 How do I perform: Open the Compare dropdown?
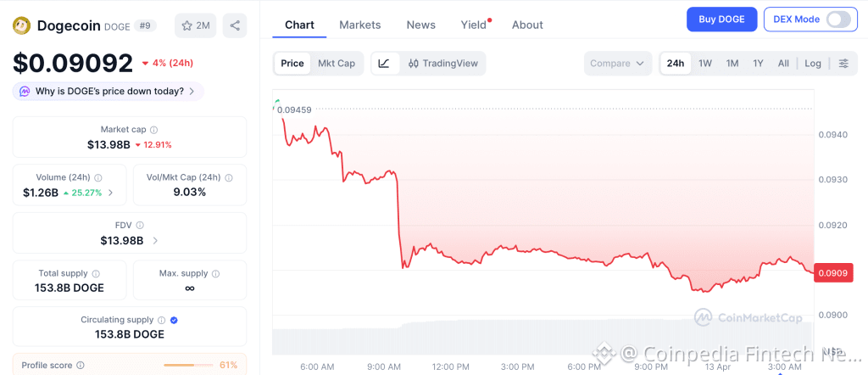click(618, 63)
